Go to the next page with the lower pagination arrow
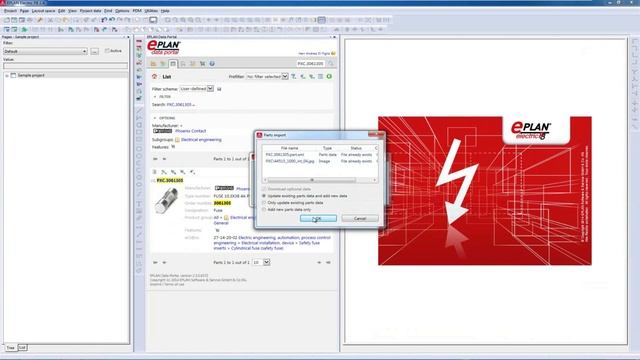Viewport: 640px width, 360px height. pos(319,262)
